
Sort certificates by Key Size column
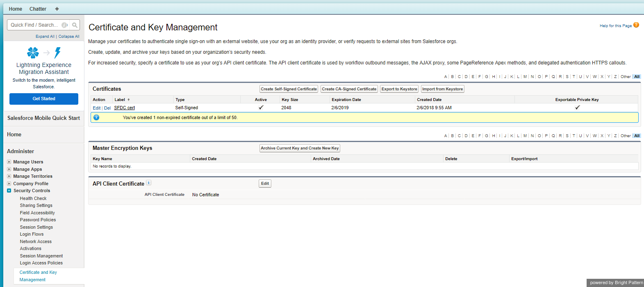tap(290, 100)
